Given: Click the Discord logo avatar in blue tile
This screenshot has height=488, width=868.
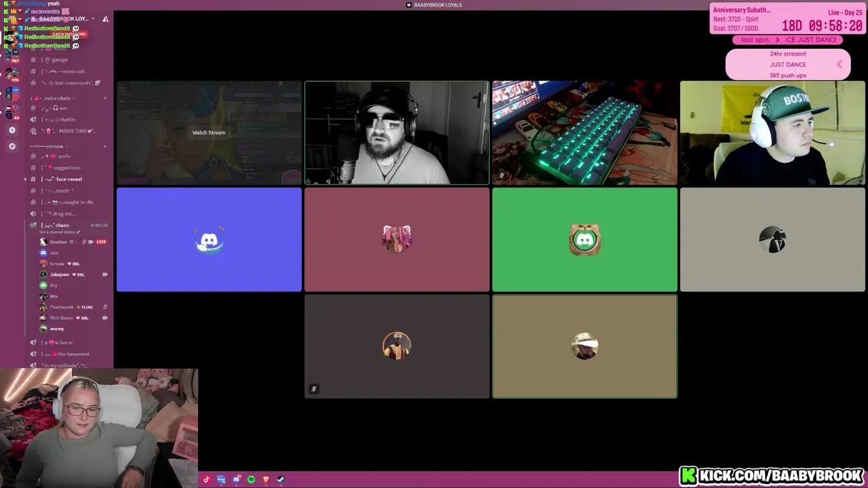Looking at the screenshot, I should pyautogui.click(x=209, y=240).
